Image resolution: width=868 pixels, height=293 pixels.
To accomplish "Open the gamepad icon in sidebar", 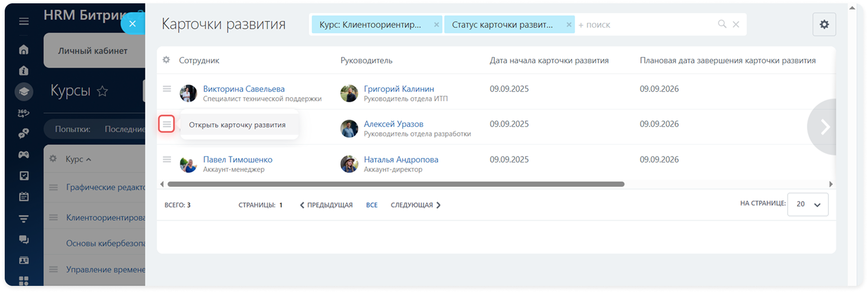I will [23, 155].
